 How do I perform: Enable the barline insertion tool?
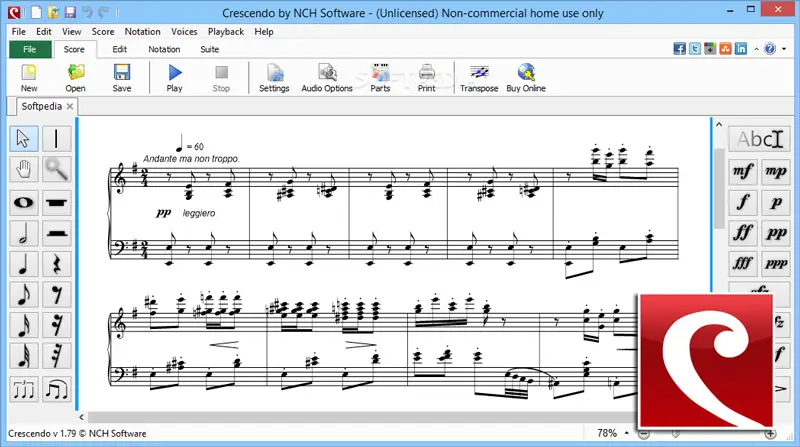57,139
